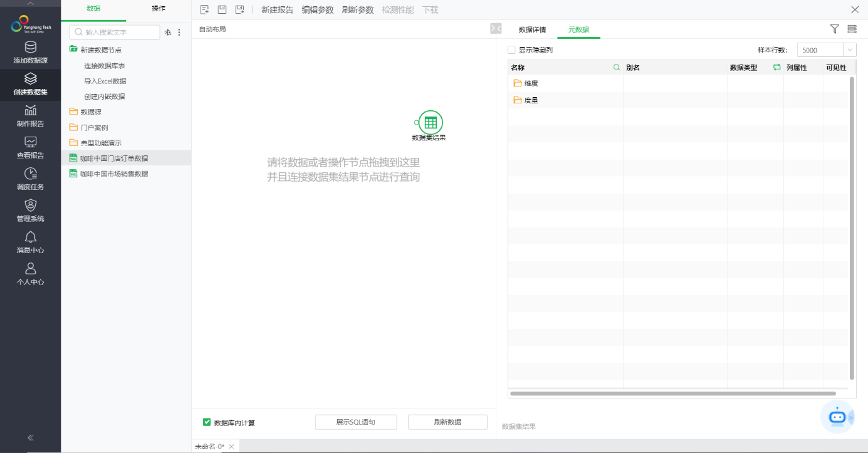This screenshot has height=453, width=868.
Task: Click the save-as icon in toolbar
Action: click(239, 9)
